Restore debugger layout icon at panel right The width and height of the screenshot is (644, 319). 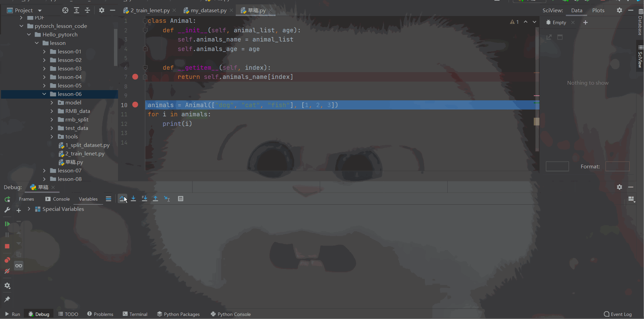631,199
